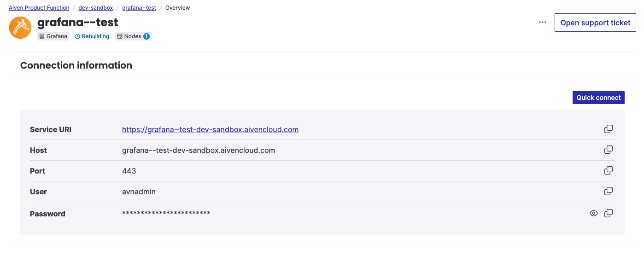Image resolution: width=644 pixels, height=256 pixels.
Task: Click the Host value text
Action: point(198,150)
